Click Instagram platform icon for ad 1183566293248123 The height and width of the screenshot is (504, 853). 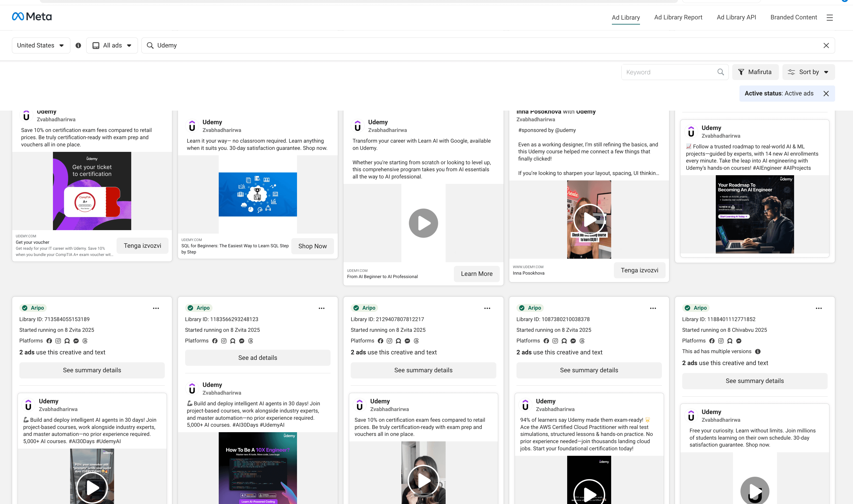point(224,341)
